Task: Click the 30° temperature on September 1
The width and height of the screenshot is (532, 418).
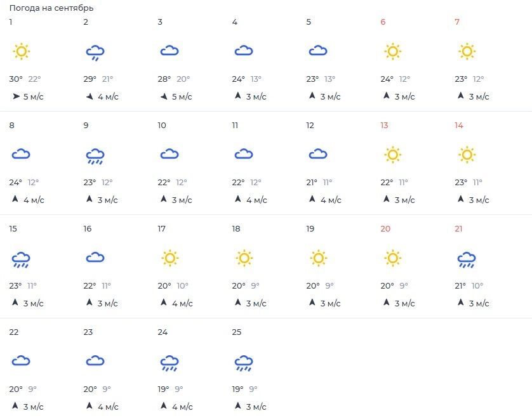Action: (16, 79)
